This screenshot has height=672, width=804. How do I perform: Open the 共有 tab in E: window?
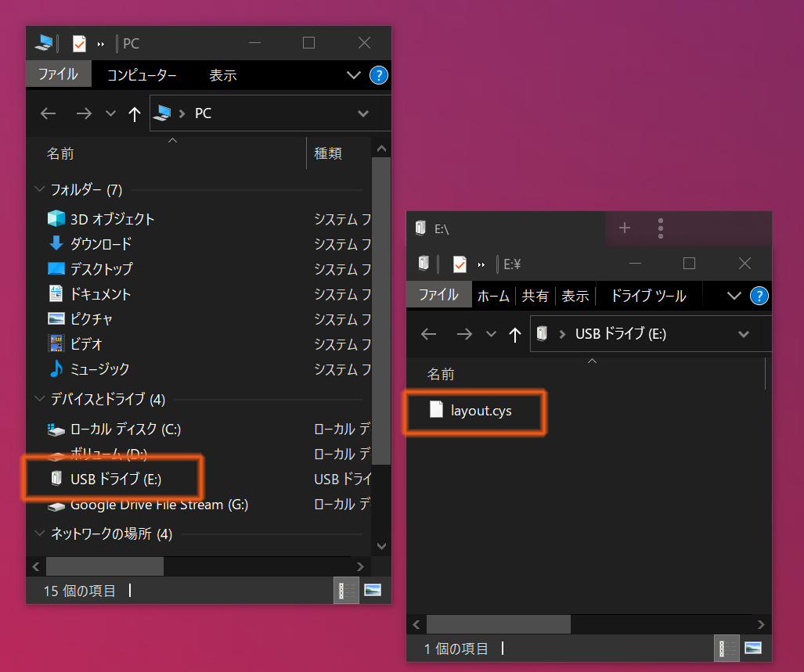click(x=535, y=296)
